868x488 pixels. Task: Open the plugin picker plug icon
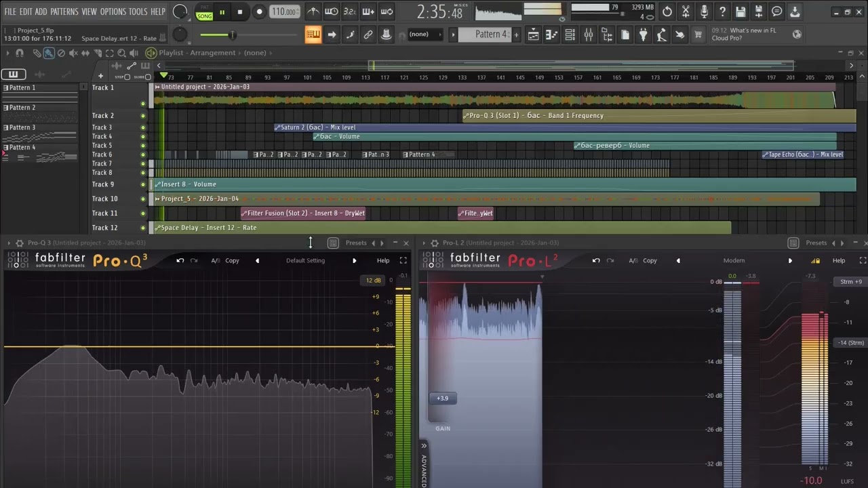coord(644,35)
